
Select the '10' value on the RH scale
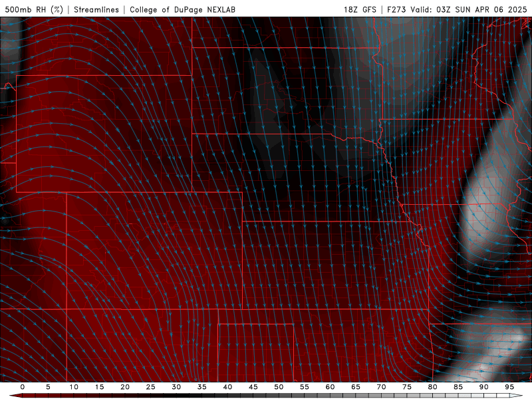74,387
